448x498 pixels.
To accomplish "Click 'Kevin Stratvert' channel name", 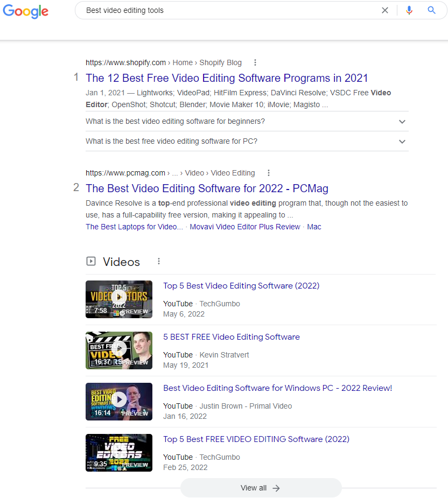I will coord(224,355).
